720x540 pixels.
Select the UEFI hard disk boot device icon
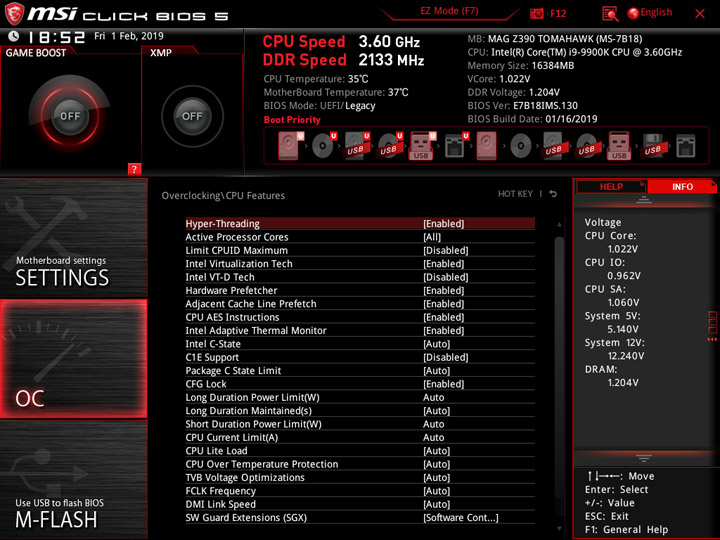(x=290, y=146)
